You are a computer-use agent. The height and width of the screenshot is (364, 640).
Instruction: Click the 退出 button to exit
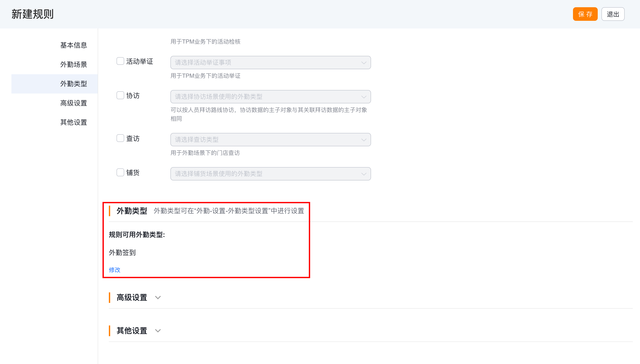[x=613, y=14]
